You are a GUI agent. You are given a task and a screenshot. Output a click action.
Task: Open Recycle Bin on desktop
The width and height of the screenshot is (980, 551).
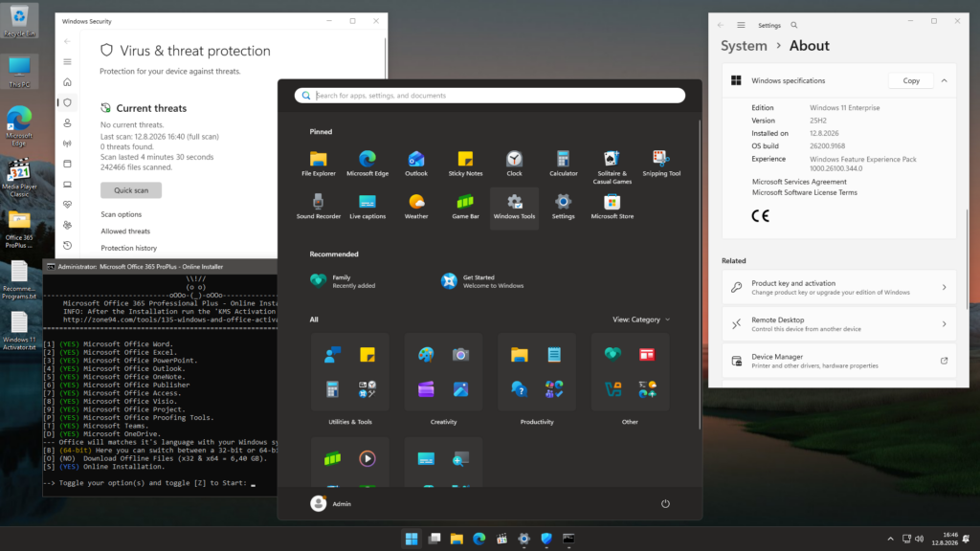click(x=19, y=21)
